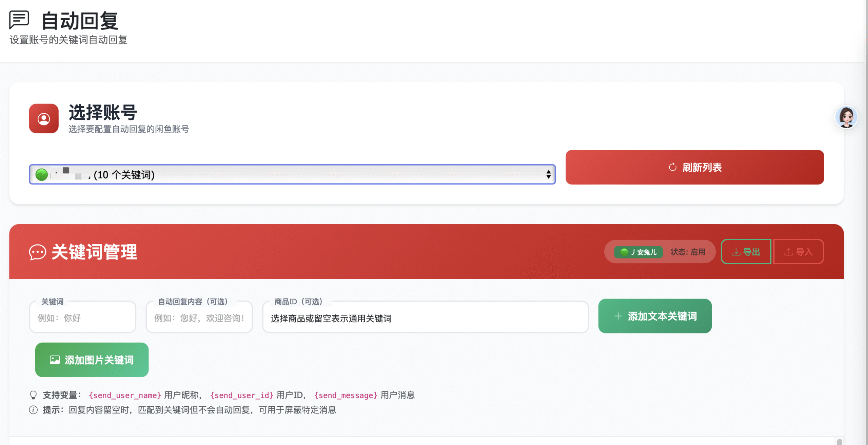Click the refresh icon in 刷新列表 button
This screenshot has height=445, width=868.
pos(672,167)
